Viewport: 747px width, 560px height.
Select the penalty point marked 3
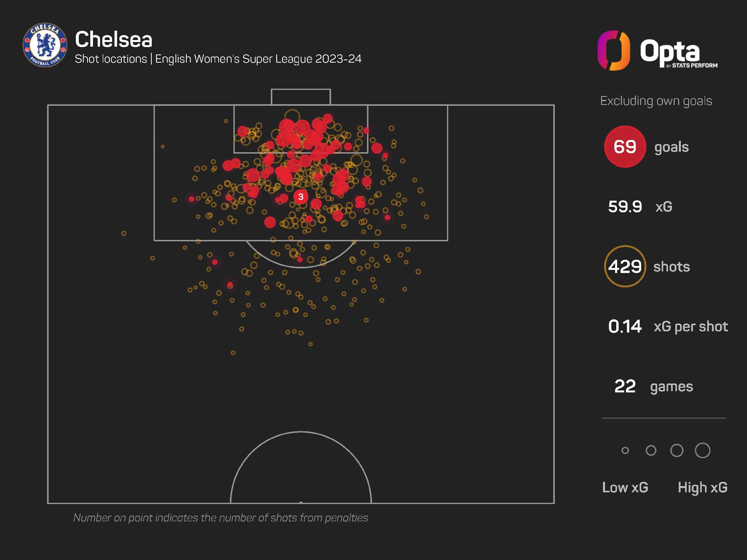tap(301, 197)
